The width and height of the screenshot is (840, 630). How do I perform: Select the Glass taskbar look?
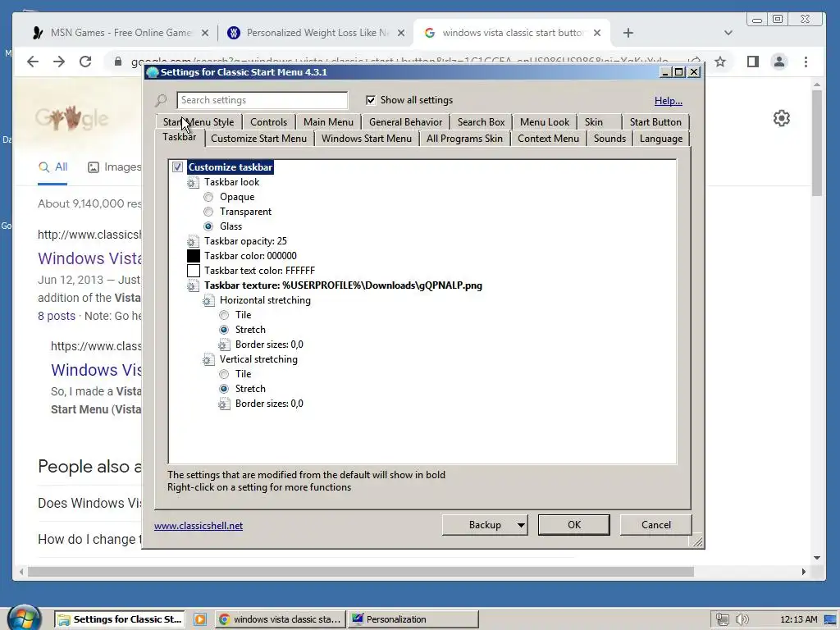click(x=208, y=226)
